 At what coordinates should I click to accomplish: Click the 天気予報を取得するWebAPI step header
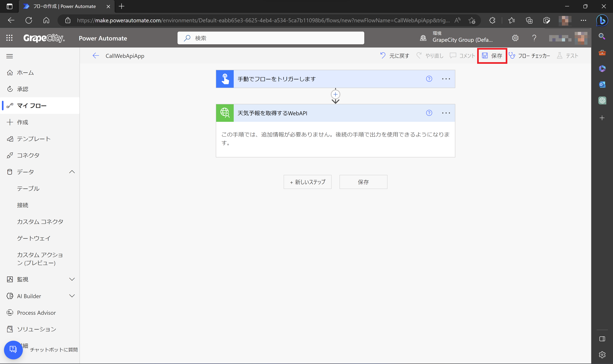335,113
